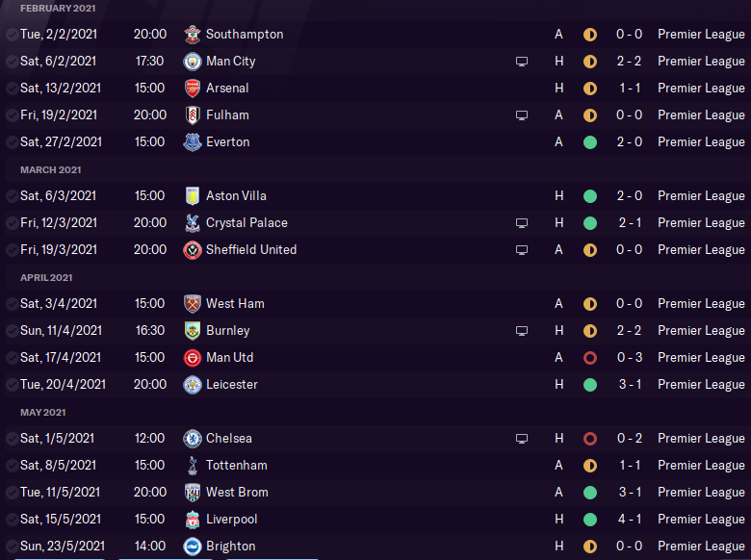
Task: Click the Man City club crest
Action: coord(193,62)
